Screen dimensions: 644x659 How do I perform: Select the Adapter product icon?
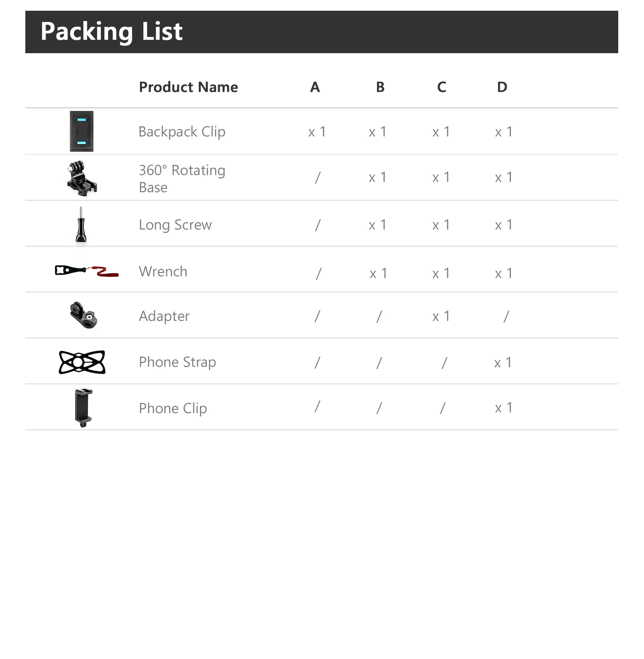[84, 315]
